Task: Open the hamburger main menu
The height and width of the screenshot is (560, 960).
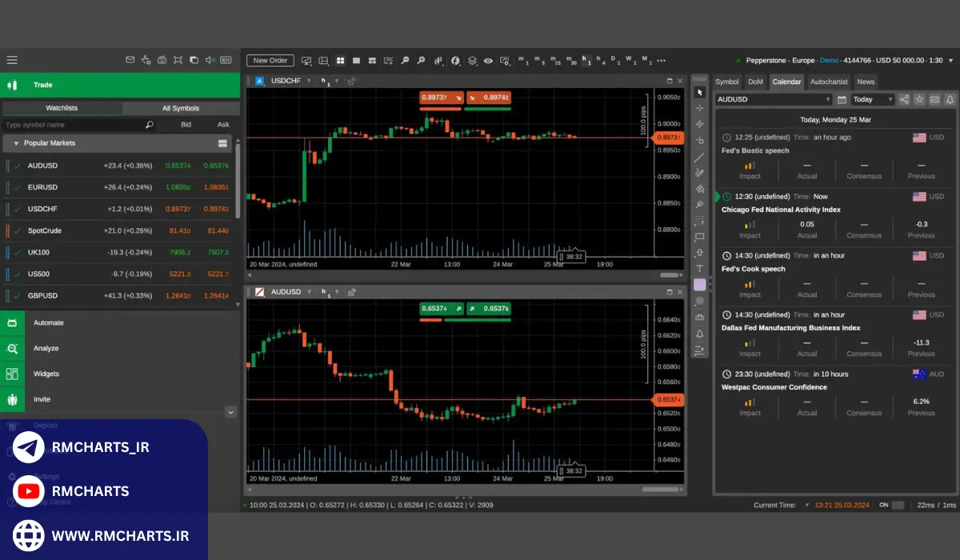Action: pos(12,60)
